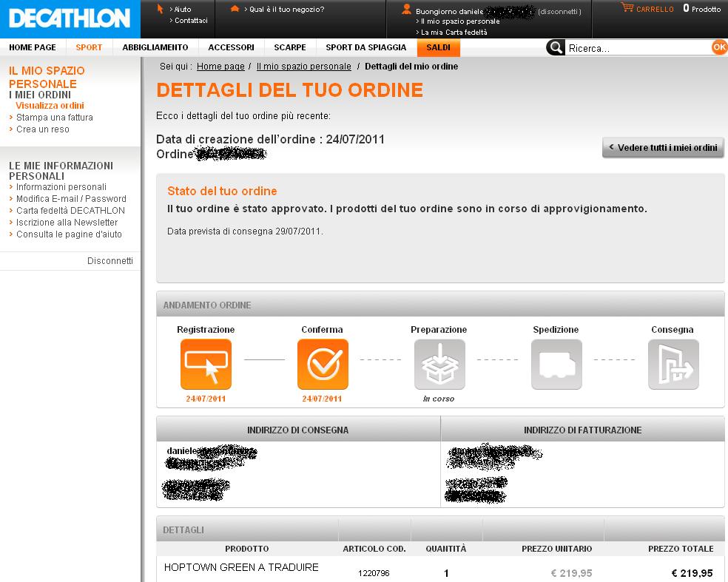The height and width of the screenshot is (582, 728).
Task: Click the Consegna delivery icon
Action: (x=673, y=364)
